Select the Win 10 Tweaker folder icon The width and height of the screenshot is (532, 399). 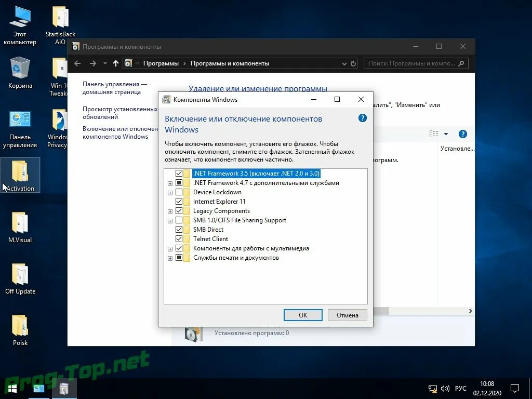[x=58, y=77]
